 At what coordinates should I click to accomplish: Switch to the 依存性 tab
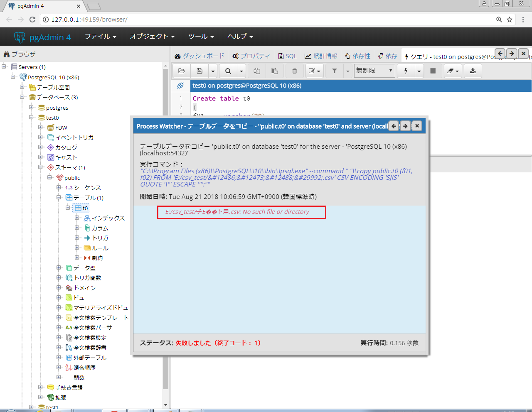tap(357, 56)
